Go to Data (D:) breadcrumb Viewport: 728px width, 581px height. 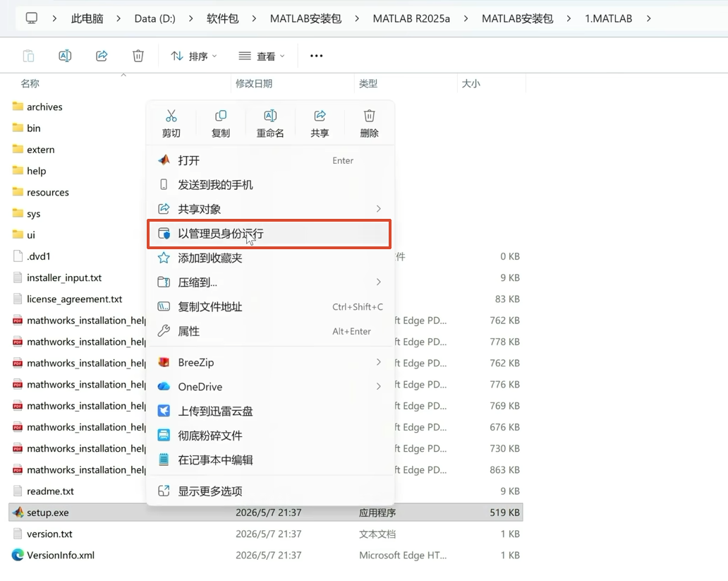click(154, 18)
